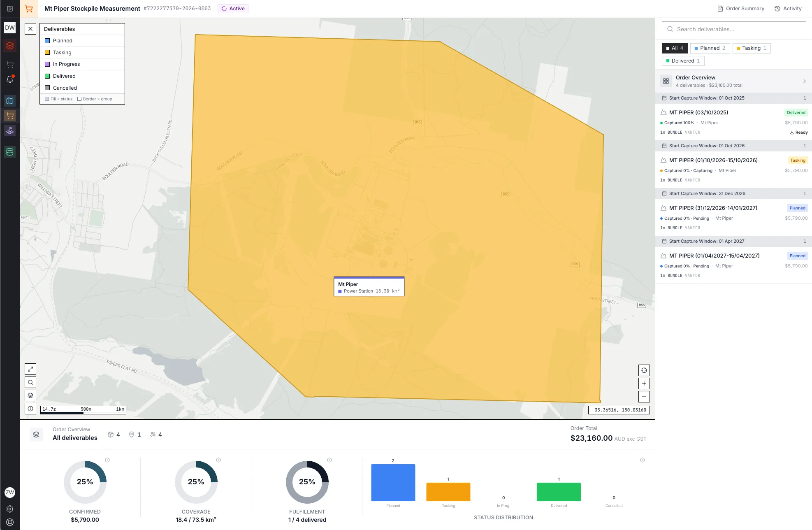812x530 pixels.
Task: Filter by Tasking 1 tab
Action: point(752,48)
